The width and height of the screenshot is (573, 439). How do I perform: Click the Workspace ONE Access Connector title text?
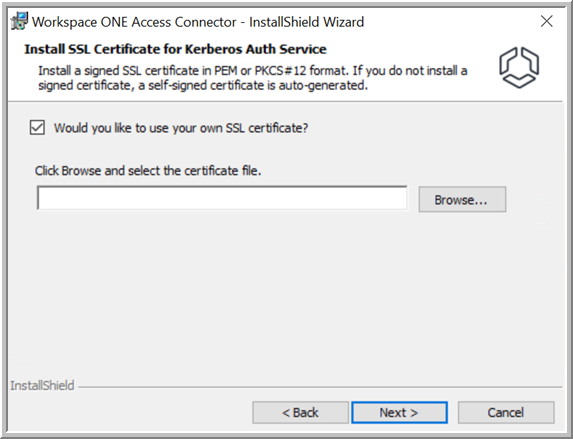pos(198,22)
